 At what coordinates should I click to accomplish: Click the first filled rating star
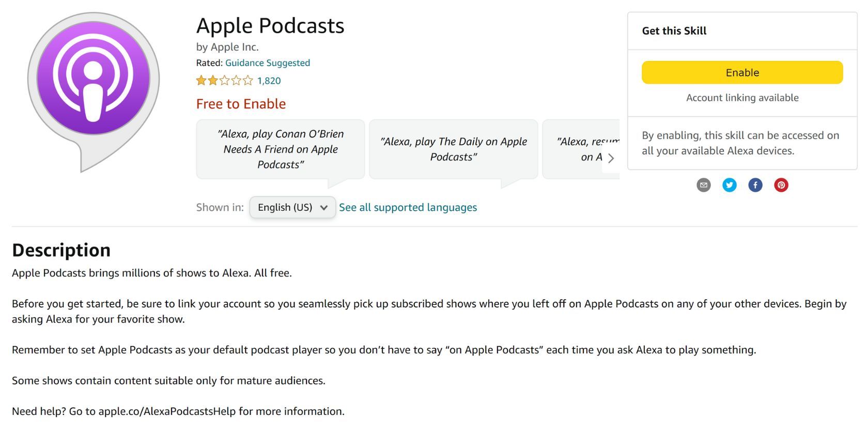pyautogui.click(x=200, y=81)
